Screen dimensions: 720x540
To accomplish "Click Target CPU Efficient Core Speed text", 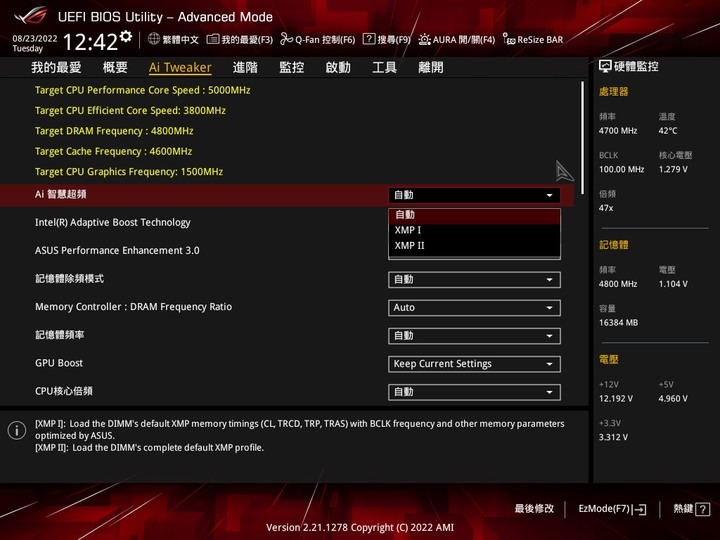I will point(130,110).
